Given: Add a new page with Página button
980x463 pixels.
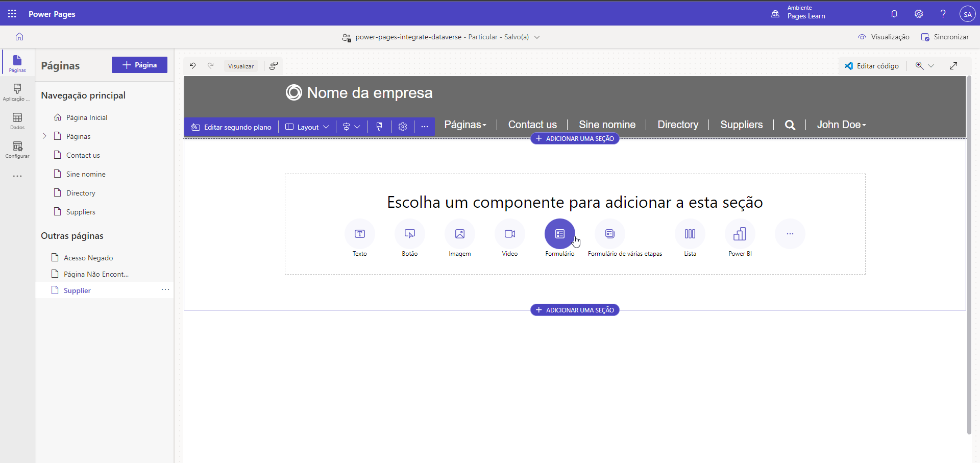Looking at the screenshot, I should click(x=139, y=65).
